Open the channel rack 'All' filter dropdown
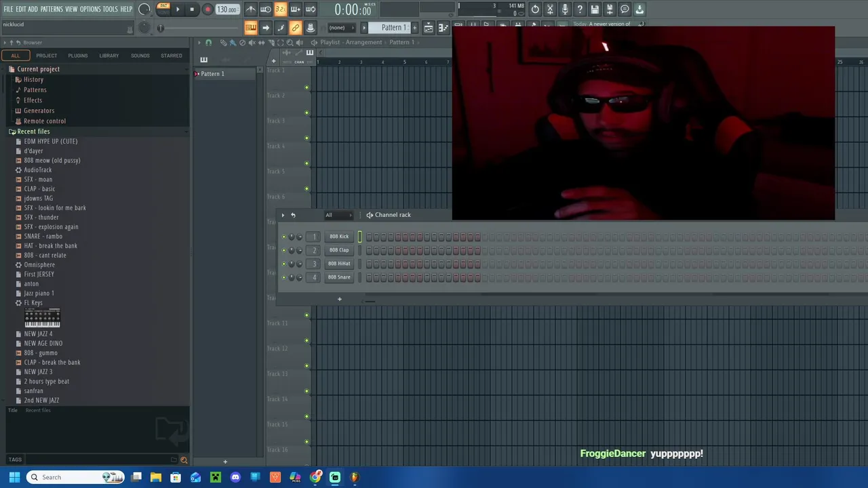This screenshot has width=868, height=488. tap(338, 215)
